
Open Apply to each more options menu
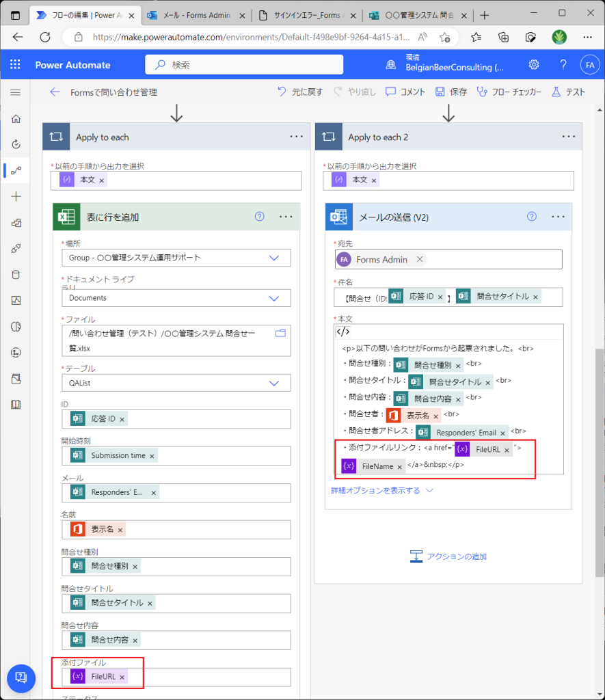point(297,137)
